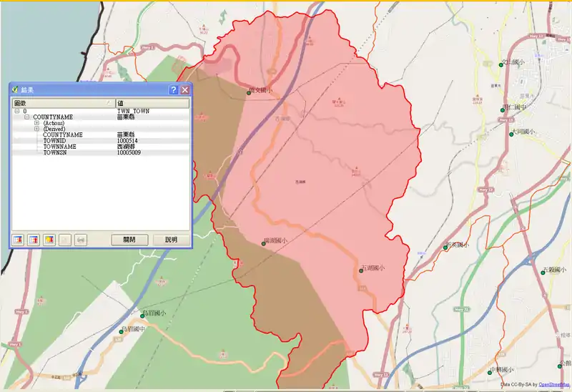Expand the (Derived) tree node
The height and width of the screenshot is (392, 572).
tap(36, 129)
